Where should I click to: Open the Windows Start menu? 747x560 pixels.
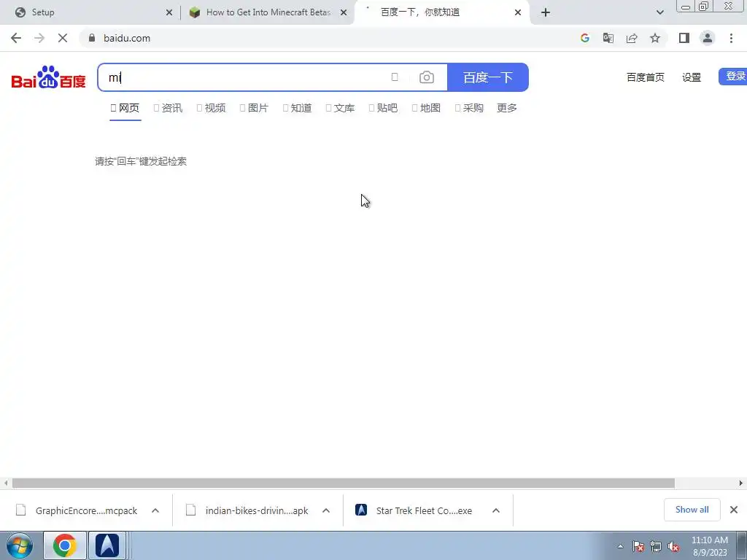coord(20,545)
